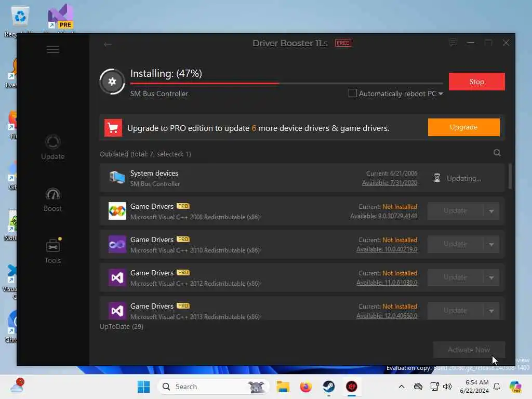The image size is (532, 399).
Task: Open Steam from taskbar
Action: pos(328,387)
